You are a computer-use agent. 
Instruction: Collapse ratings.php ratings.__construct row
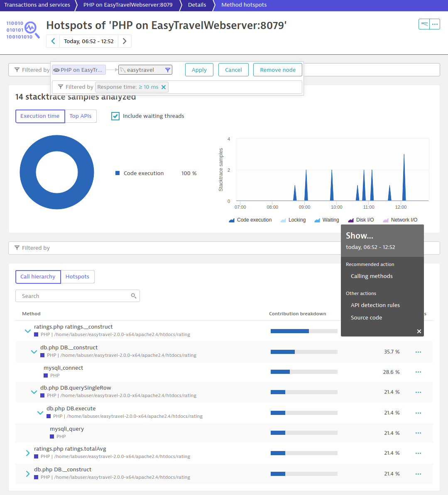[28, 331]
